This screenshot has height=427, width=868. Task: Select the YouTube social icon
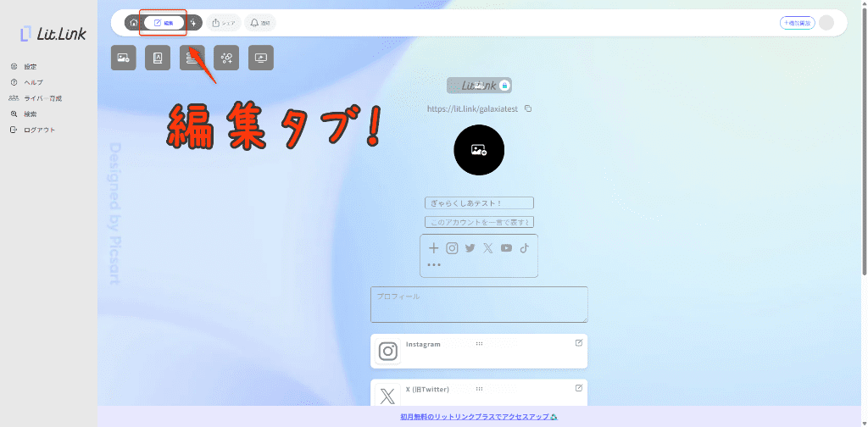[x=506, y=248]
